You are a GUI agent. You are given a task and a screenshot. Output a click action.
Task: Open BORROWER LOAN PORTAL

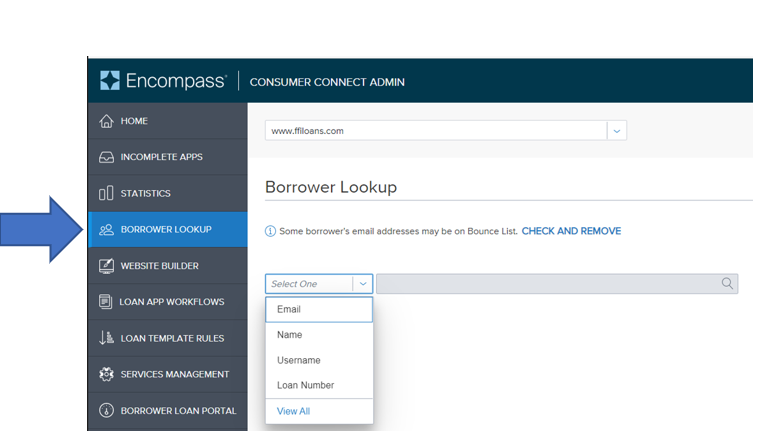pyautogui.click(x=168, y=411)
